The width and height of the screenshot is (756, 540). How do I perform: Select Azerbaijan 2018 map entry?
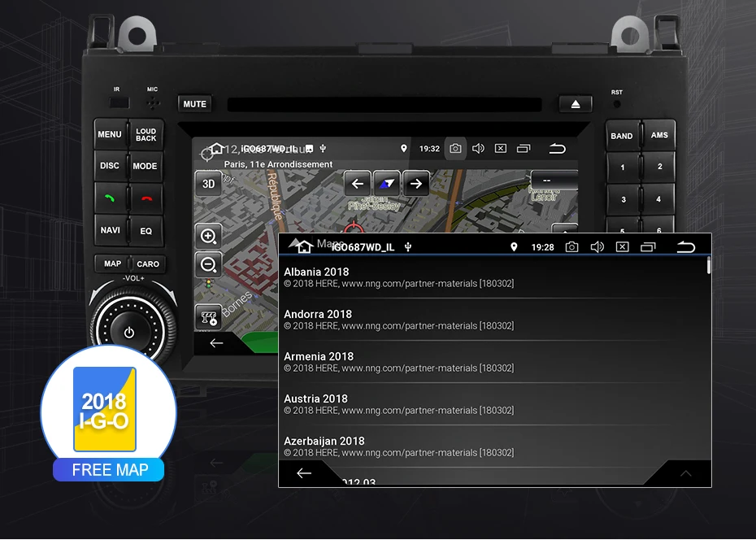point(492,446)
